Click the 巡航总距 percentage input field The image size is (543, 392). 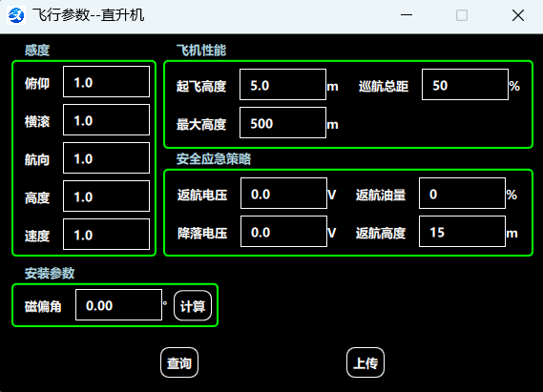tap(465, 85)
